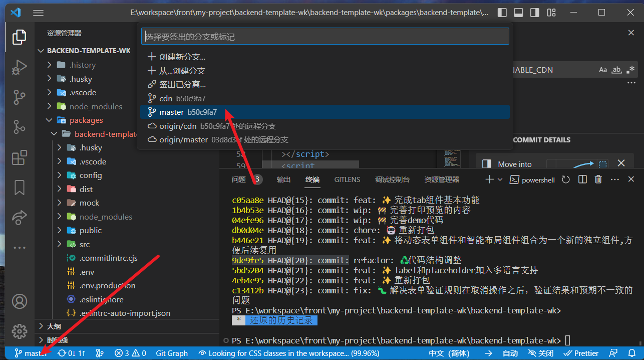Click Git Graph in status bar
This screenshot has width=644, height=361.
tap(172, 353)
